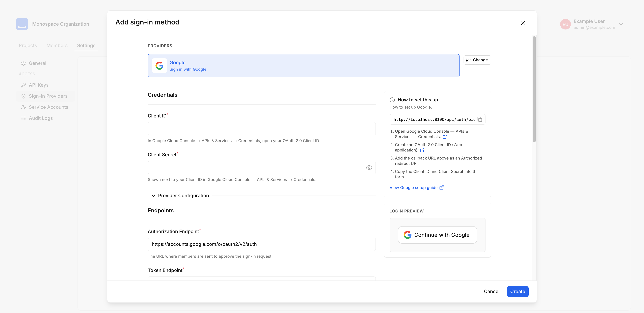Switch to the Projects tab
Screen dimensions: 644x313
[28, 45]
